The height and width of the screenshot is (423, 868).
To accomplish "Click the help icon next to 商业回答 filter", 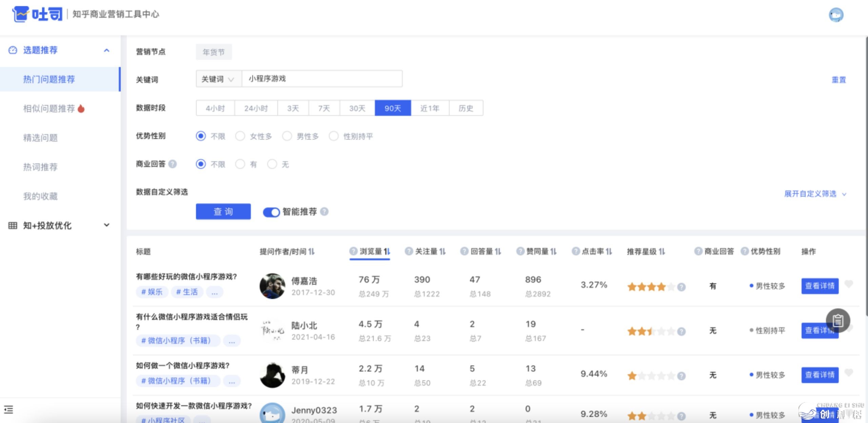I will click(173, 164).
